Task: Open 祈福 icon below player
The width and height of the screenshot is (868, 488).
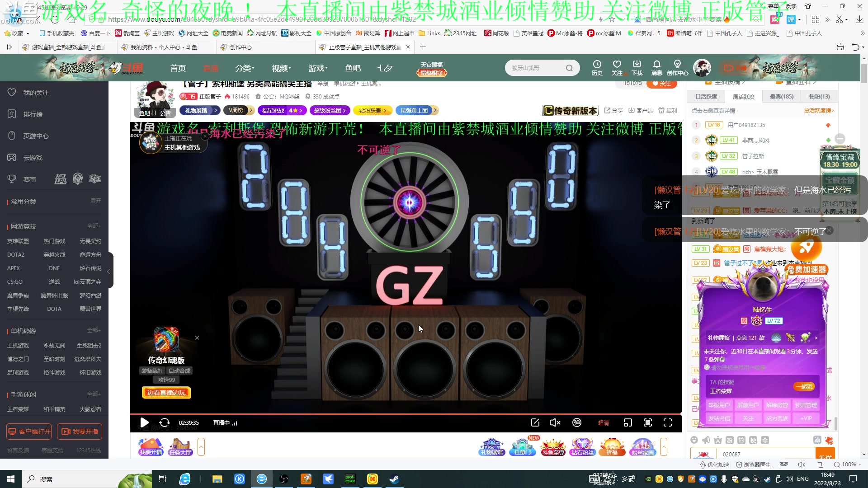Action: (612, 446)
